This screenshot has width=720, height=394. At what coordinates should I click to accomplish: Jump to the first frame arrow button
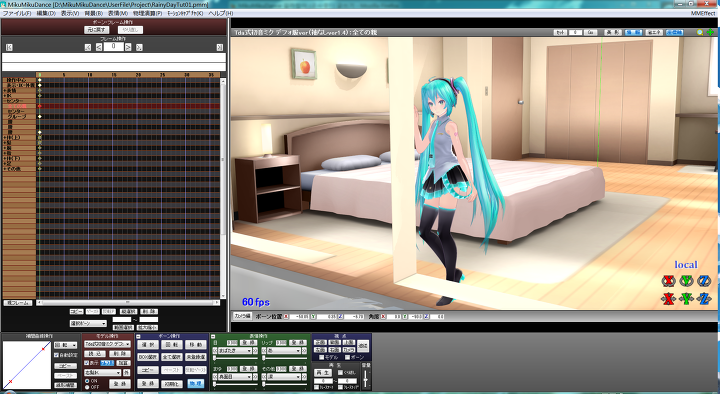(9, 47)
